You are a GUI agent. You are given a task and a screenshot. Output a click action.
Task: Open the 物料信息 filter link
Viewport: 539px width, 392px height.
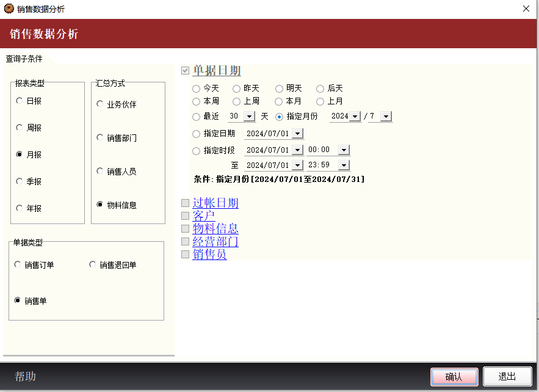coord(215,228)
